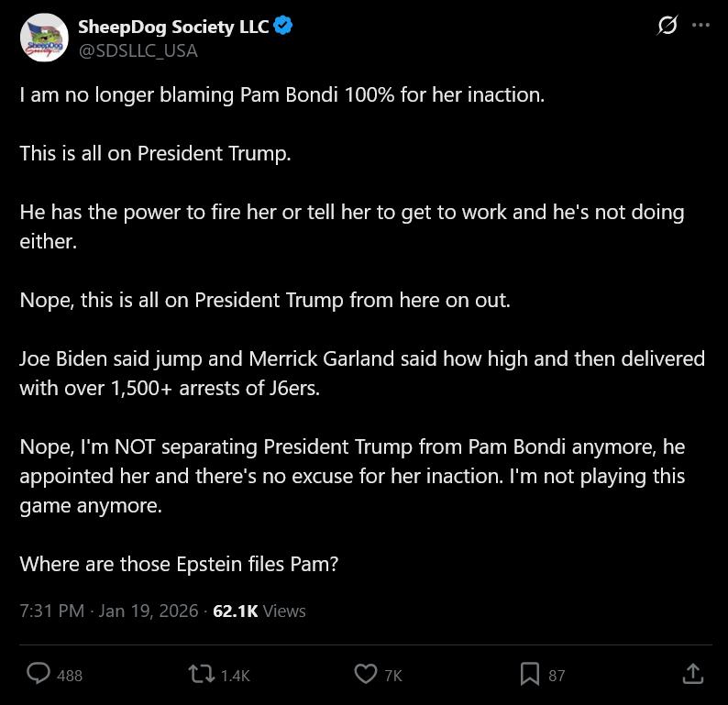The image size is (728, 705).
Task: Click the 1.4K reposts count
Action: pos(235,676)
